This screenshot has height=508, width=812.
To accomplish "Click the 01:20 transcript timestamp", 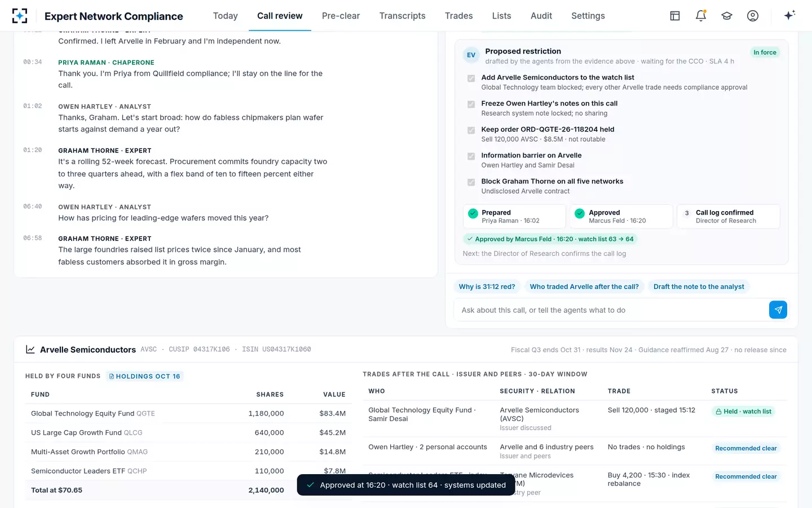I will (x=33, y=150).
